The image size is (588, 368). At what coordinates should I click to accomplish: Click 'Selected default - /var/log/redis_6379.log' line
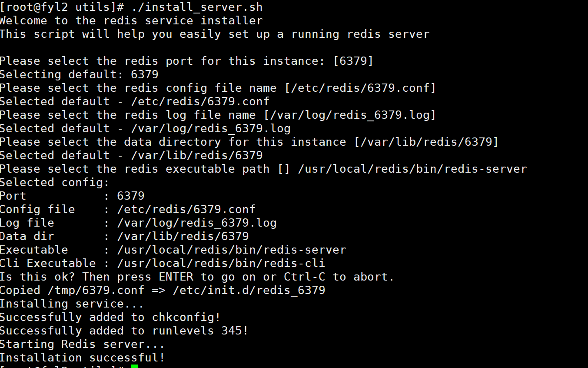145,128
